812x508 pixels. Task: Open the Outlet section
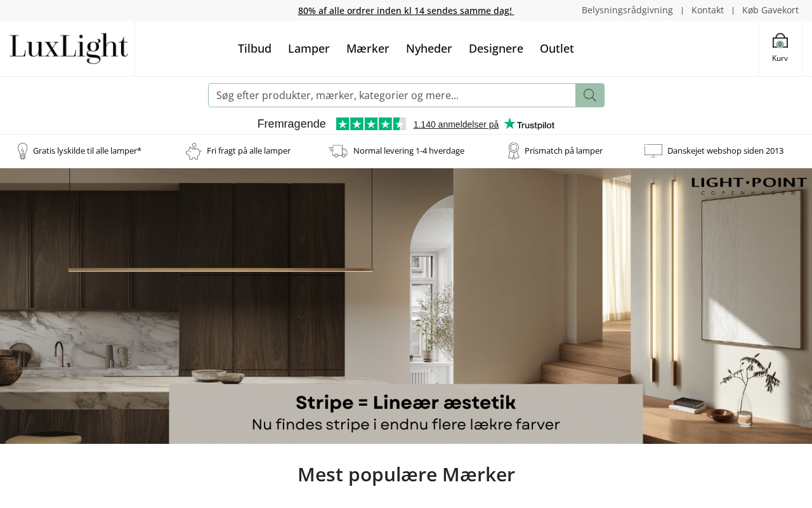[557, 48]
